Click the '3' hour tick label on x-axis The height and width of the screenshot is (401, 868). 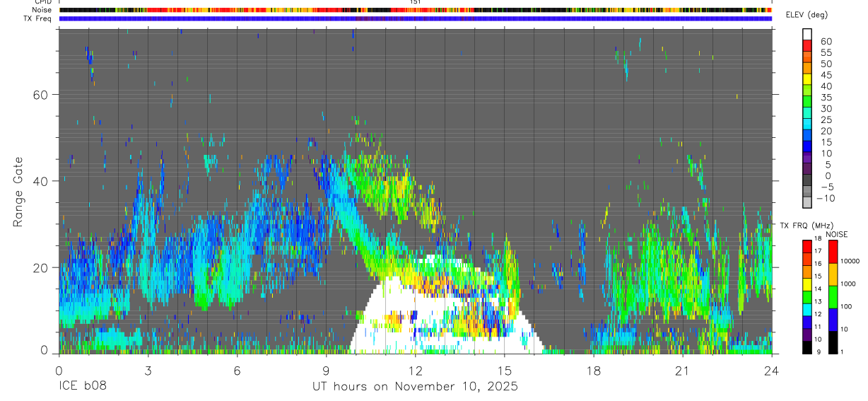[x=148, y=370]
